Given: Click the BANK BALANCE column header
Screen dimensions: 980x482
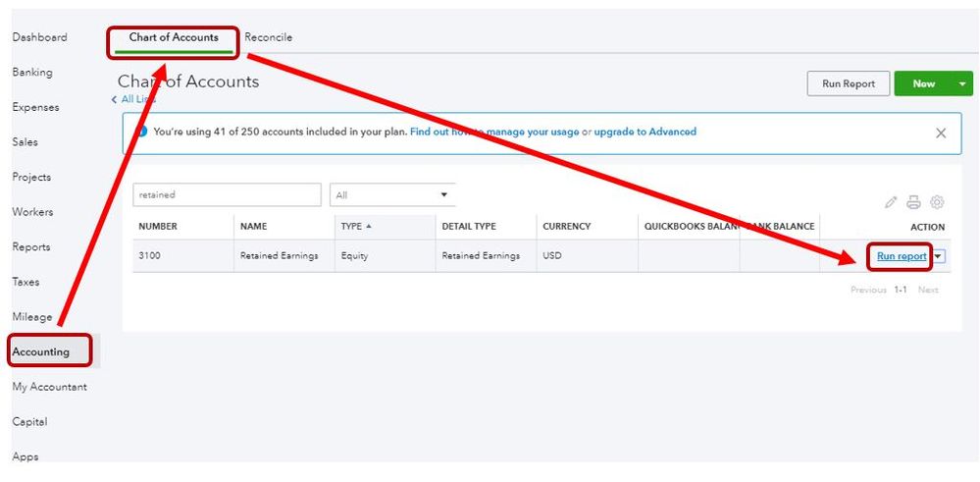Looking at the screenshot, I should [780, 227].
